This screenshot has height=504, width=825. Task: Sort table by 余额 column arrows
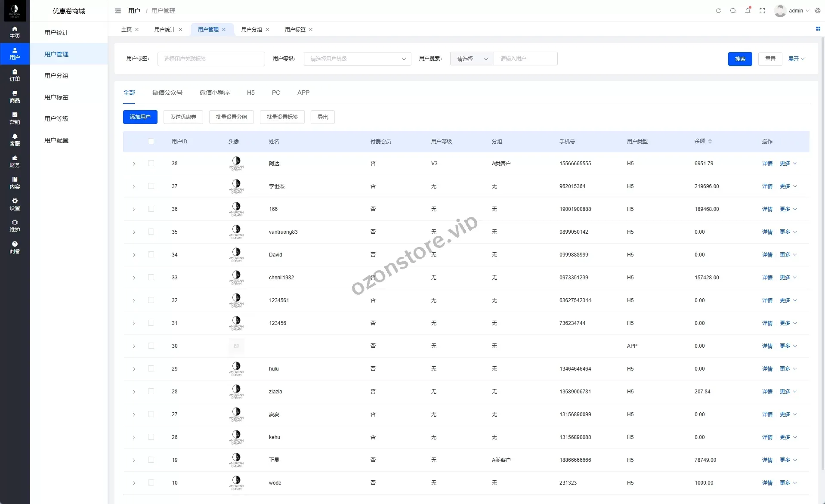coord(710,141)
